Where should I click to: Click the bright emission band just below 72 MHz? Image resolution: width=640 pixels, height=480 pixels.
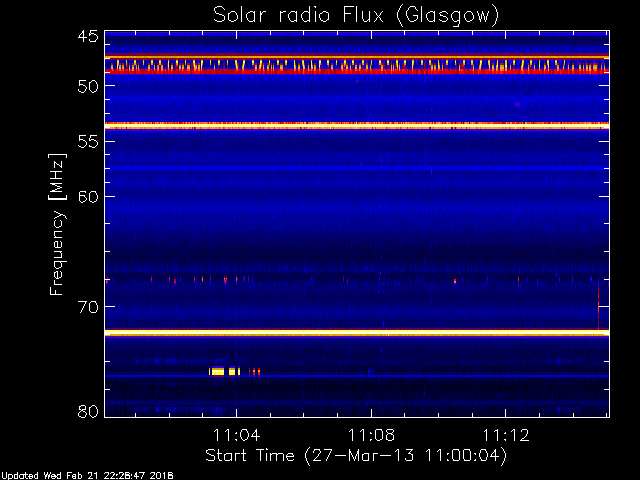click(357, 333)
